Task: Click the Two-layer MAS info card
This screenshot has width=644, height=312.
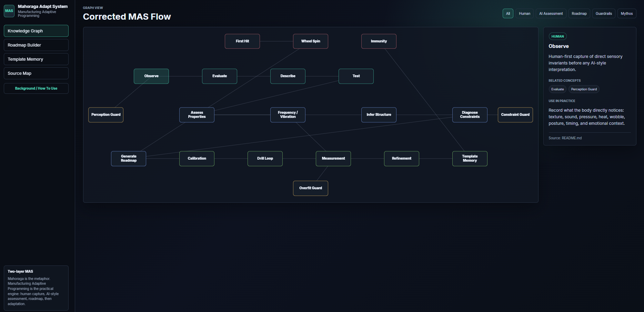Action: click(x=36, y=288)
